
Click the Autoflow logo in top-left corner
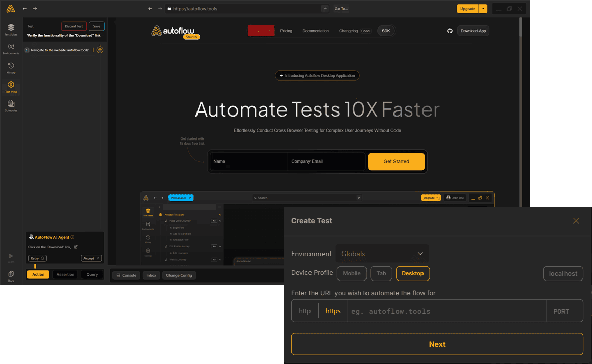[x=11, y=8]
